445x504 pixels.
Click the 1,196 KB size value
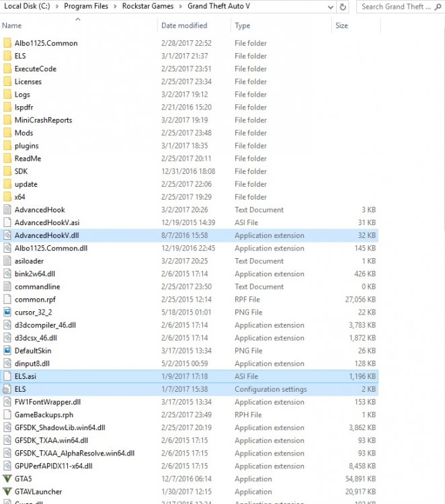[x=362, y=376]
